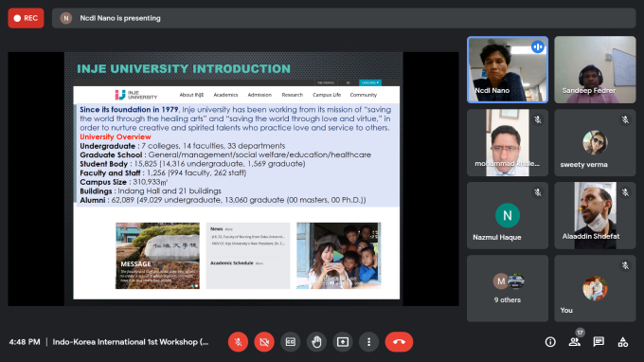
Task: Click Ncdl Nano presenter avatar in banner
Action: [x=65, y=18]
